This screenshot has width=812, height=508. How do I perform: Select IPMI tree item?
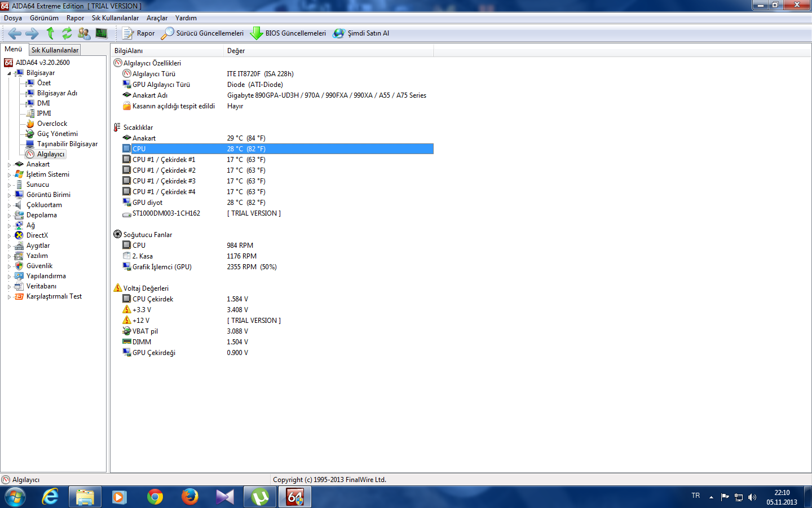44,113
